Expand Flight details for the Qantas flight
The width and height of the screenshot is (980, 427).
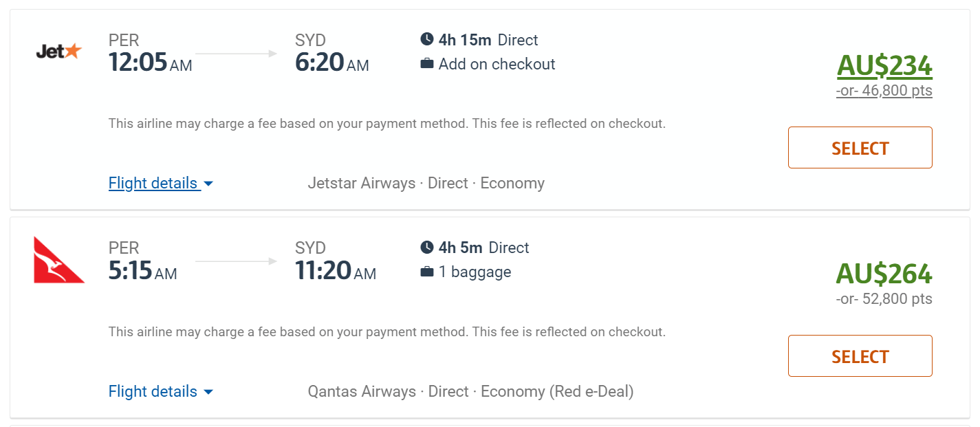coord(153,391)
